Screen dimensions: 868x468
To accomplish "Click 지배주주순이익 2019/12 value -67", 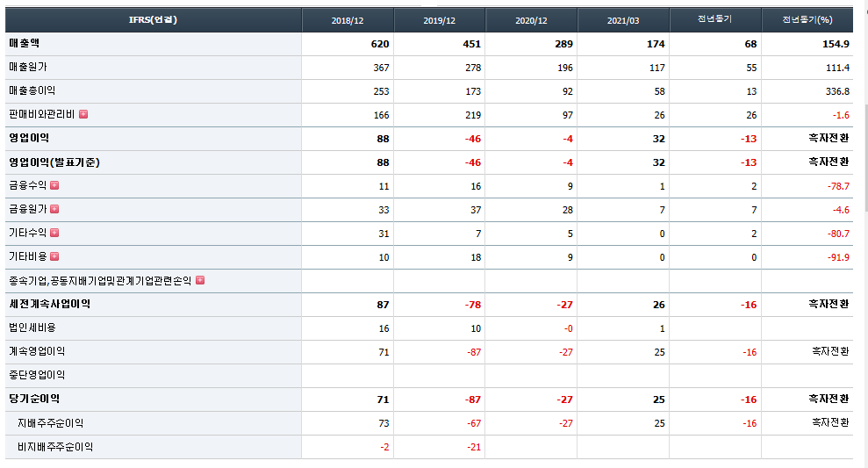I will click(x=474, y=423).
